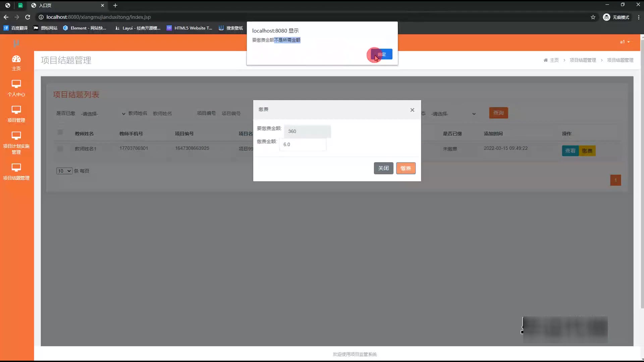Screen dimensions: 644x362
Task: Open the 10 条每页 page size dropdown
Action: click(x=64, y=171)
